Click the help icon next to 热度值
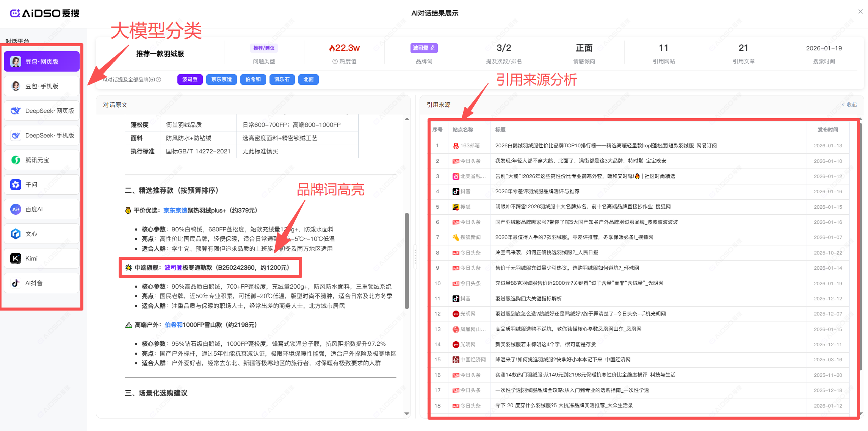This screenshot has width=868, height=431. pos(335,61)
